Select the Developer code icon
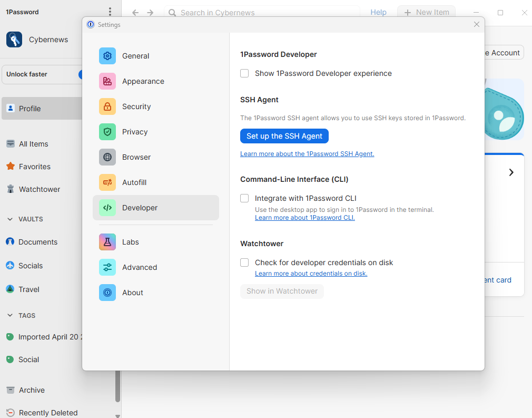Image resolution: width=532 pixels, height=418 pixels. tap(107, 208)
